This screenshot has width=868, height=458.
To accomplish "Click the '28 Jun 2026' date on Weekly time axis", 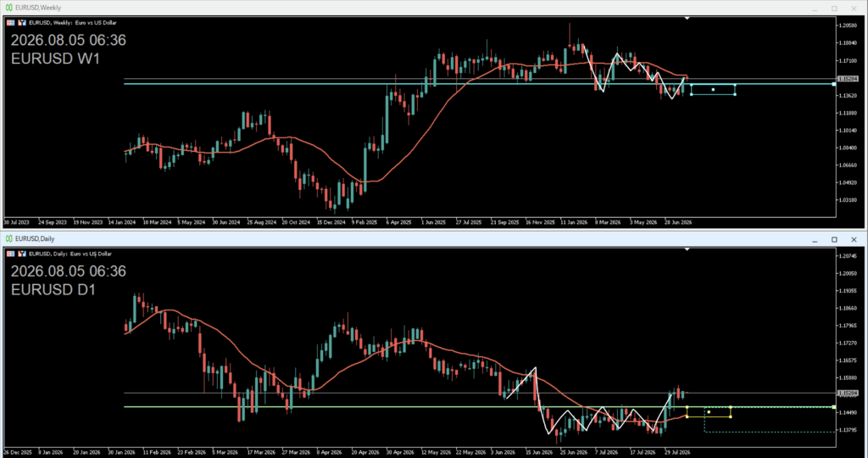I will pos(678,222).
